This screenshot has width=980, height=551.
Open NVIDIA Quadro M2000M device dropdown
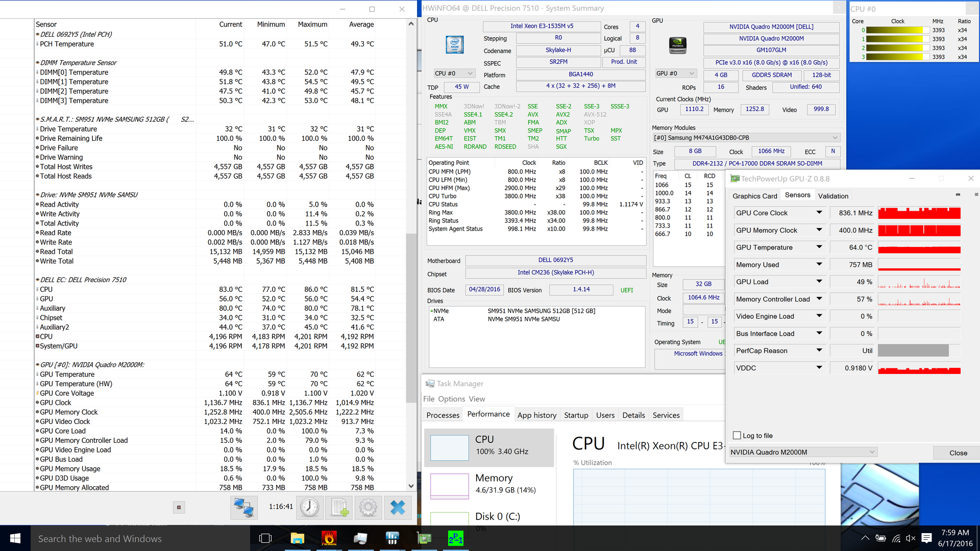(x=872, y=452)
